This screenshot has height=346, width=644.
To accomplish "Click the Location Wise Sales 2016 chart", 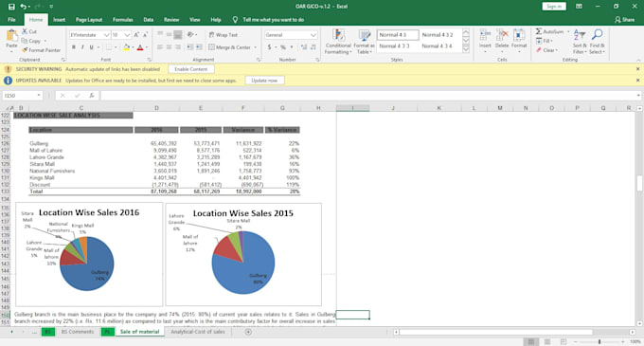I will coord(89,254).
